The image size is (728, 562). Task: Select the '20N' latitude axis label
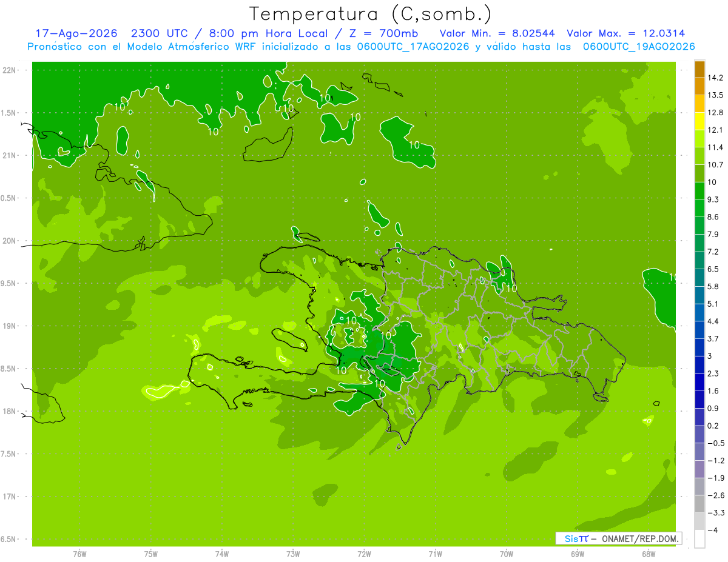click(9, 241)
